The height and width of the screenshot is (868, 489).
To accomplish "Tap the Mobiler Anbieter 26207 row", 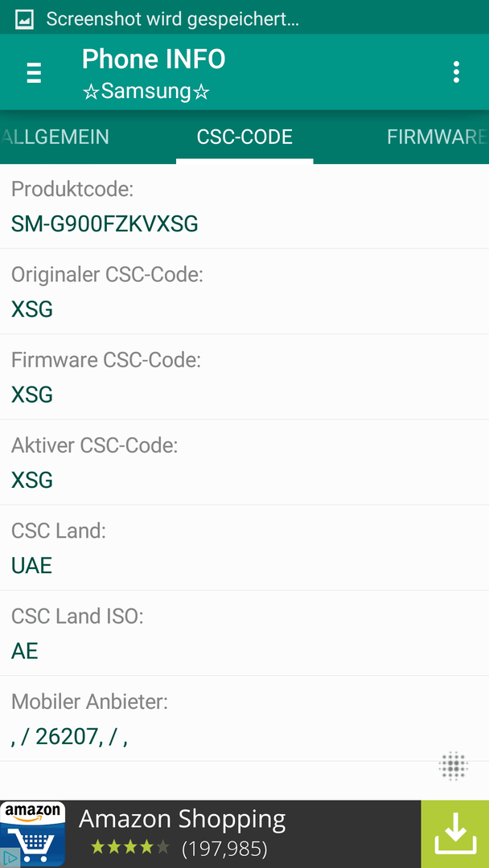I will 244,719.
